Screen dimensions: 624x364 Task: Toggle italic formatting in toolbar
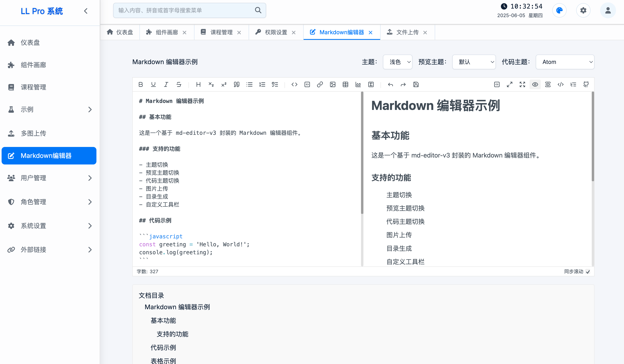coord(166,85)
